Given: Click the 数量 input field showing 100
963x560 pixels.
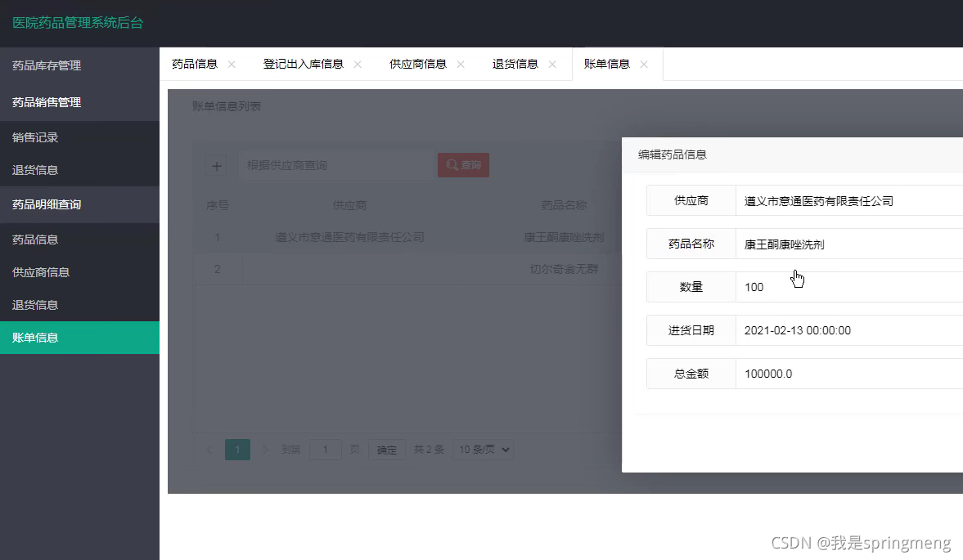Looking at the screenshot, I should [x=849, y=287].
